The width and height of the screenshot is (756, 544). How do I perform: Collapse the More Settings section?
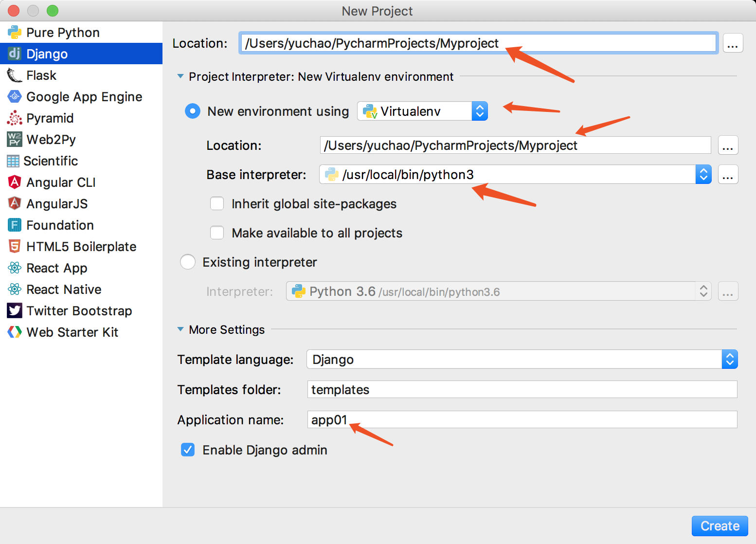coord(180,329)
